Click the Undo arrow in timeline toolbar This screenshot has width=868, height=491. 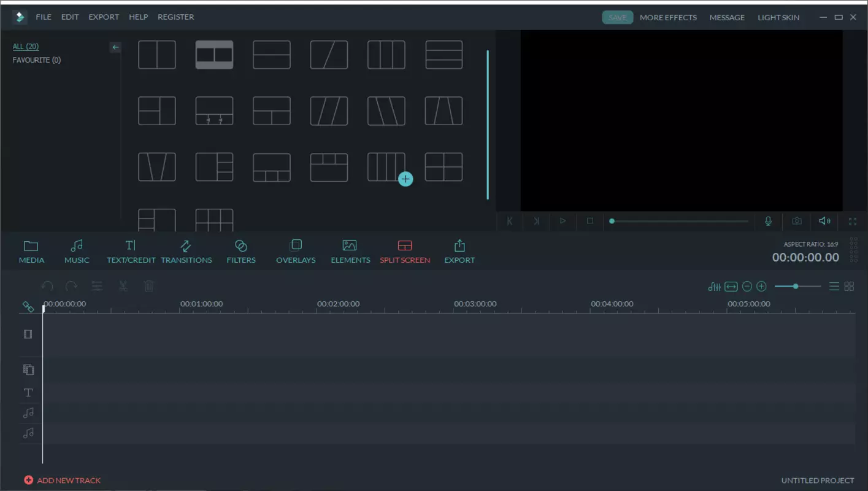pyautogui.click(x=47, y=286)
